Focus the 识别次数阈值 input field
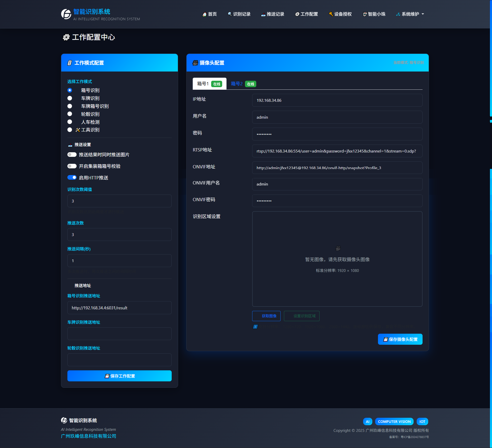 tap(119, 201)
